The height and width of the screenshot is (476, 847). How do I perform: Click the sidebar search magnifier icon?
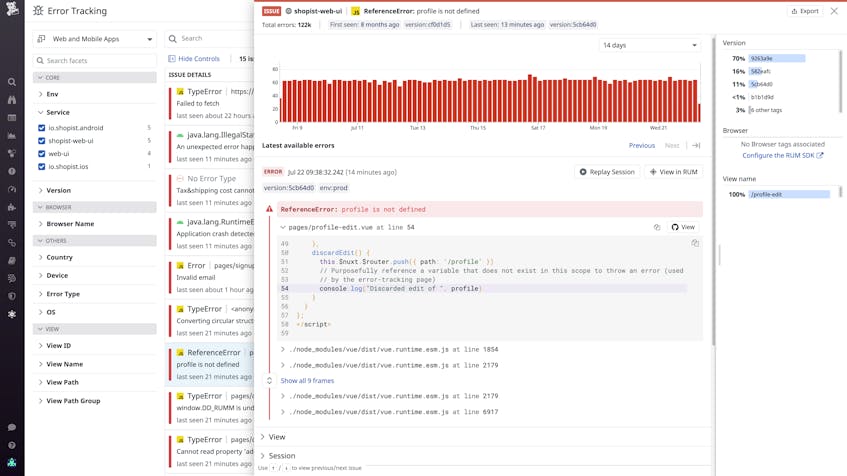[12, 82]
